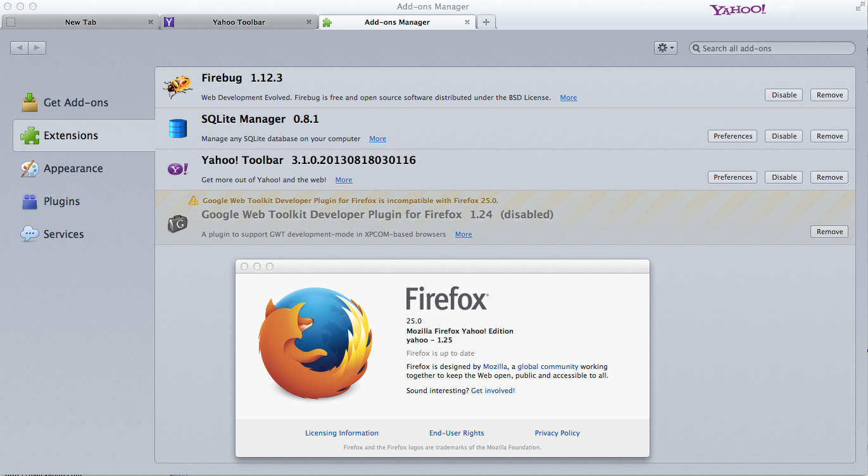Click the Services speech bubble icon
868x476 pixels.
[29, 234]
